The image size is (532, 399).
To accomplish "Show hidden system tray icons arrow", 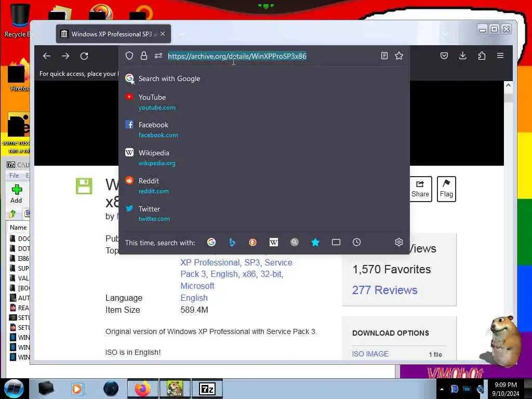I will [x=442, y=389].
